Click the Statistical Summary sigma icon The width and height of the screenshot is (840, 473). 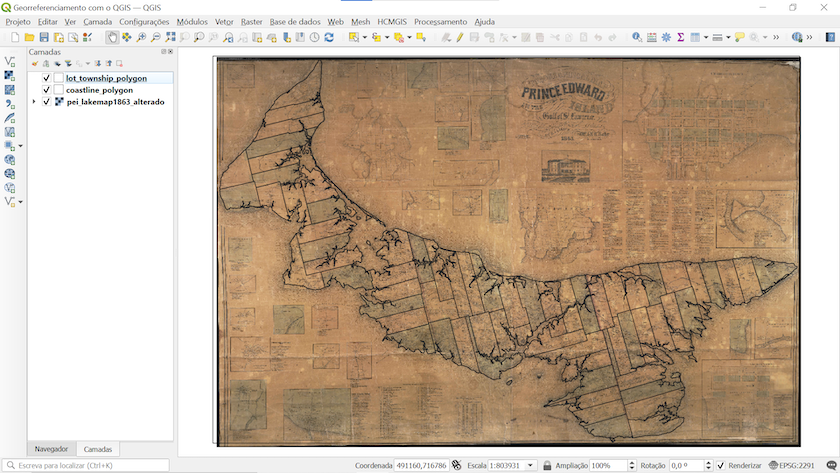[680, 37]
